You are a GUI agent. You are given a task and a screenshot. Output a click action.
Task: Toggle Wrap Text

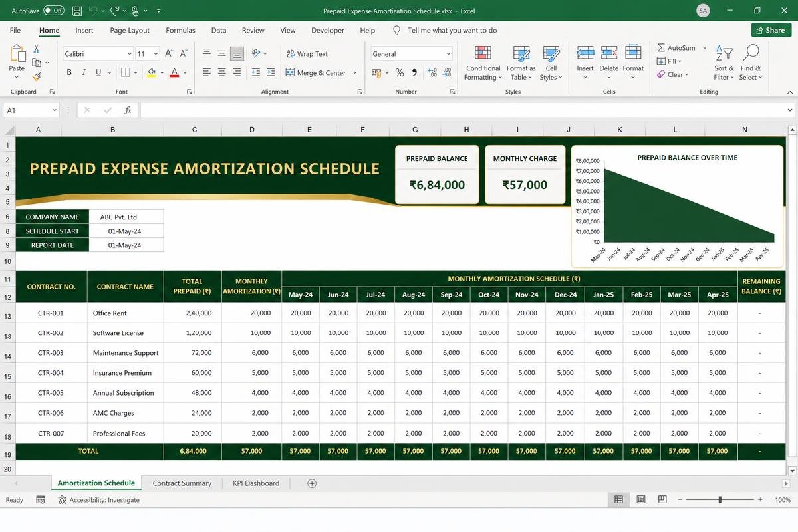[x=307, y=53]
